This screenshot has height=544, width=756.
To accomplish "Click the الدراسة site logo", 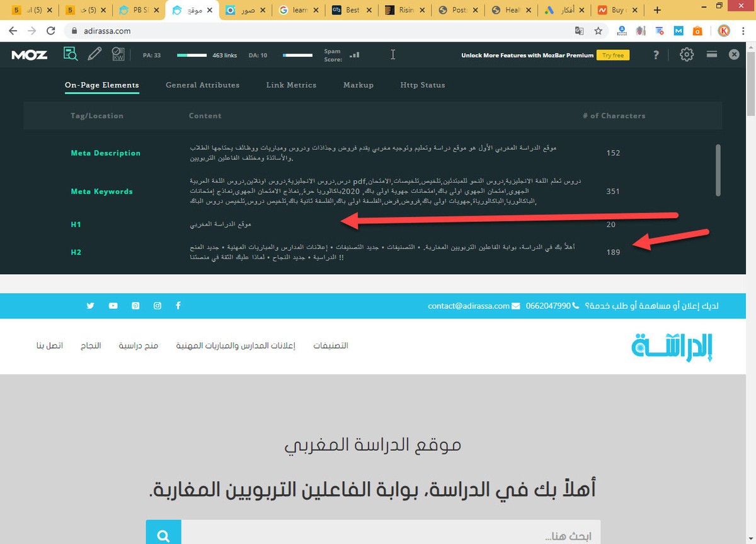I will coord(673,346).
